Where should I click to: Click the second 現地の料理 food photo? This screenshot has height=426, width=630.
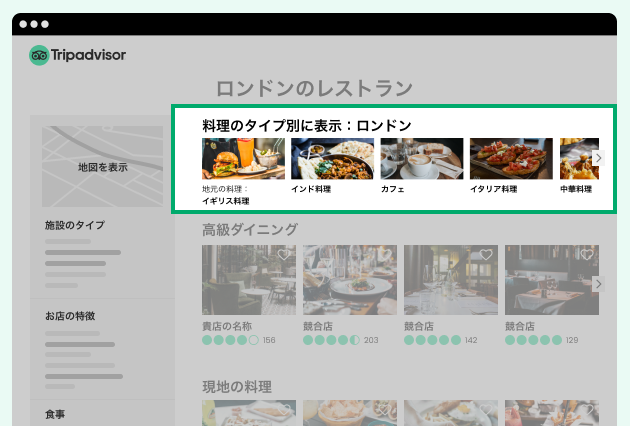click(x=350, y=413)
